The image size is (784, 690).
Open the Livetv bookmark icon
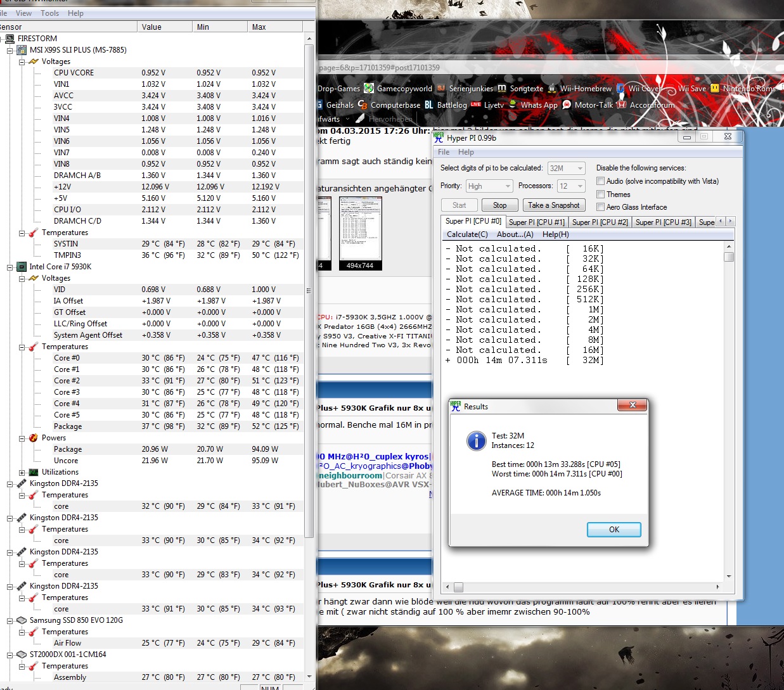coord(476,105)
